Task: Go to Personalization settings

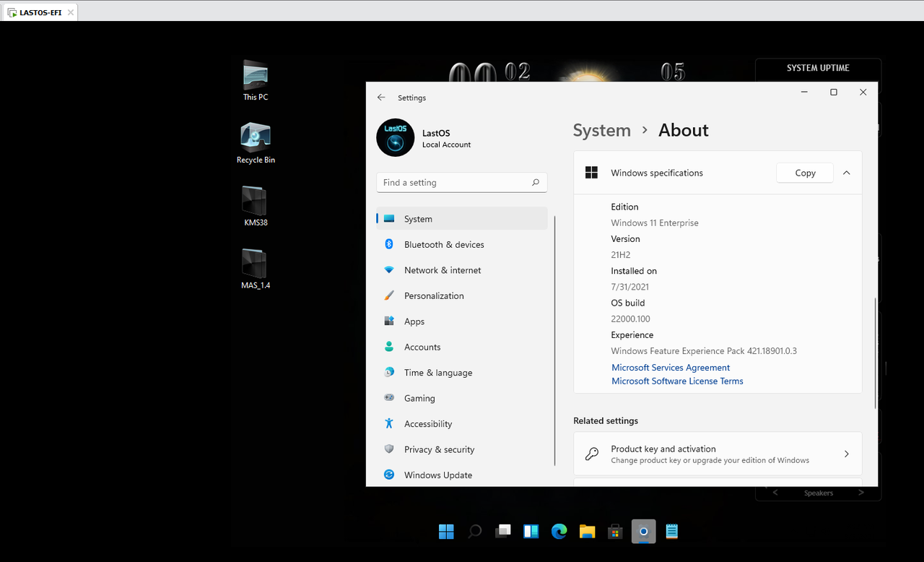Action: 462,295
